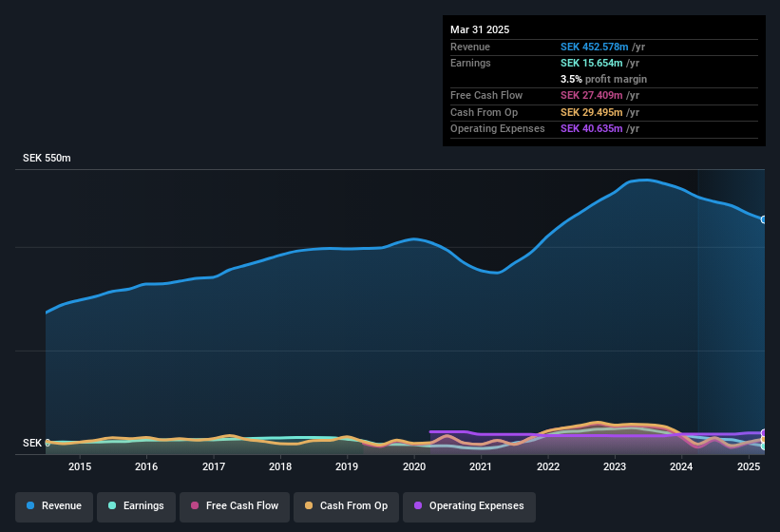Click the Free Cash Flow tooltip label
This screenshot has width=780, height=532.
click(486, 95)
